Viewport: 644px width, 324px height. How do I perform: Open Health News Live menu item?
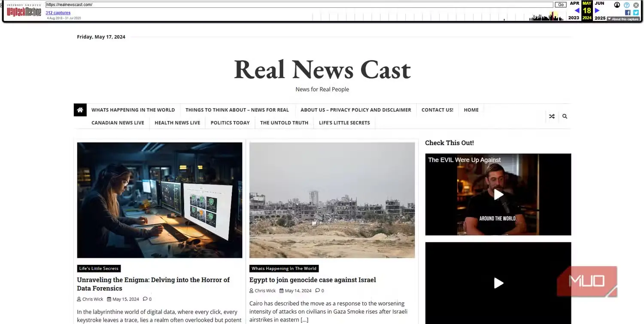point(177,123)
